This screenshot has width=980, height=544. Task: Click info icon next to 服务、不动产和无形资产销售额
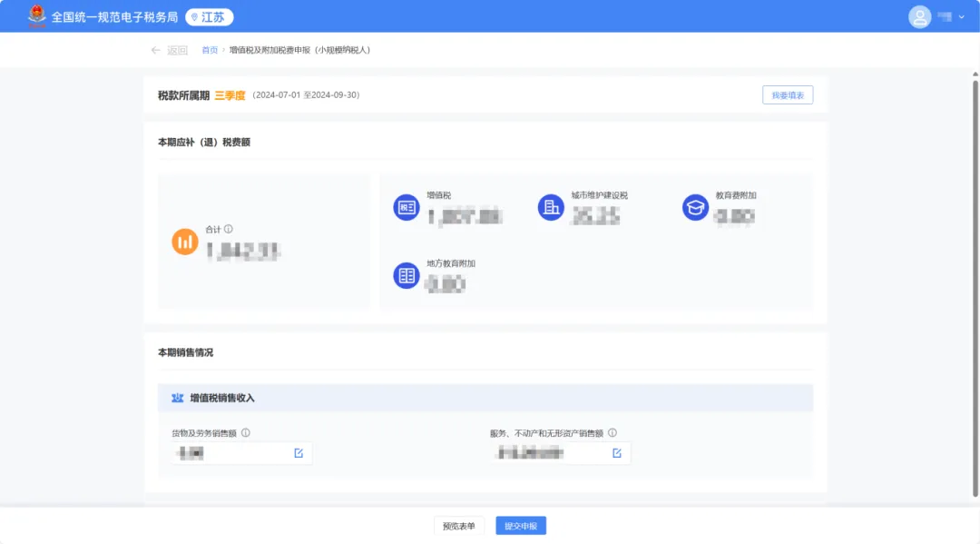click(x=612, y=433)
